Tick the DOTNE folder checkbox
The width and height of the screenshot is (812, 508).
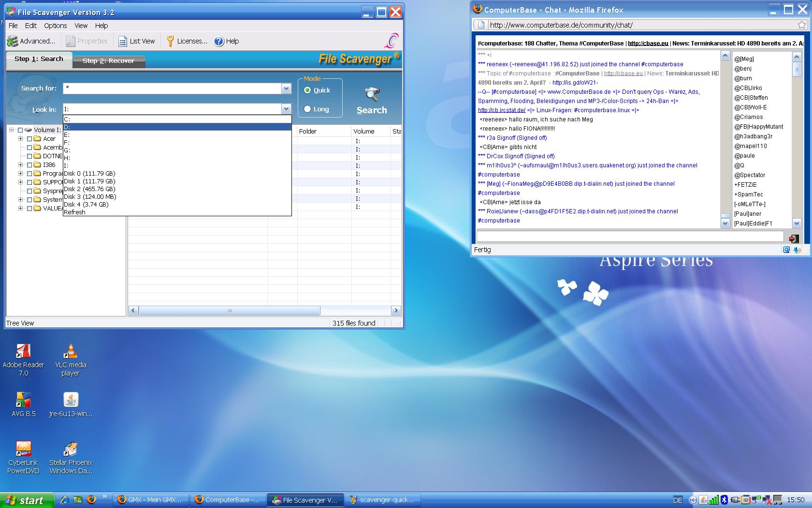point(29,156)
